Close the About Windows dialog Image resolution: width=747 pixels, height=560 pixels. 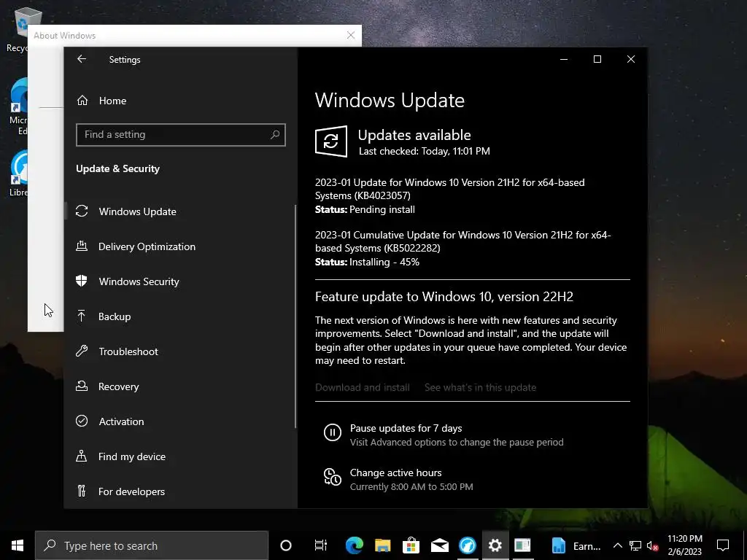click(351, 35)
